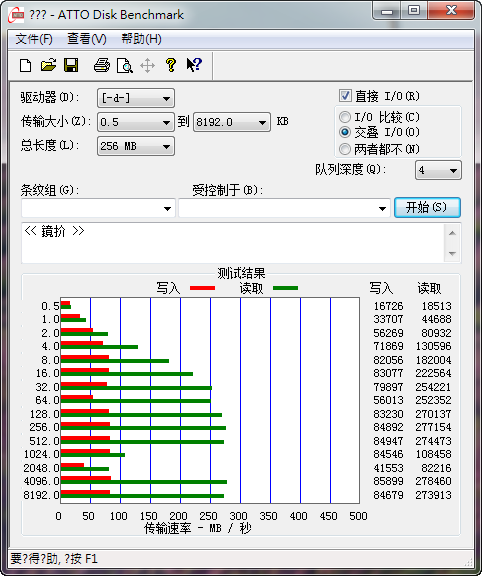Viewport: 482px width, 576px height.
Task: Click the write value 56013
Action: 388,400
